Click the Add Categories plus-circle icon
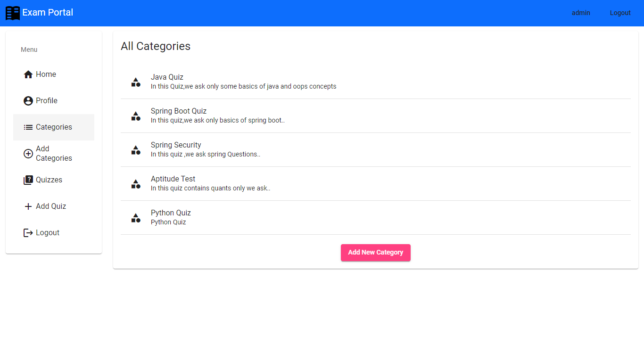The width and height of the screenshot is (644, 362). (28, 153)
